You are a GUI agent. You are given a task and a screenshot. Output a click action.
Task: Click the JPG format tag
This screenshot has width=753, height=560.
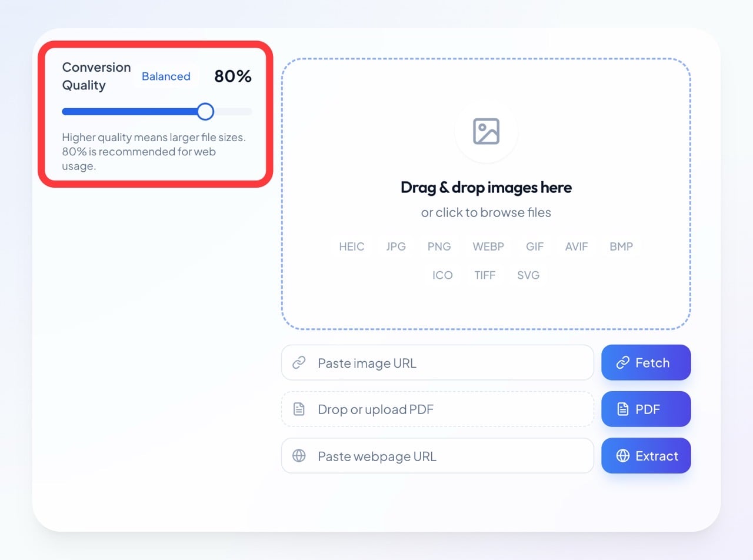tap(396, 246)
